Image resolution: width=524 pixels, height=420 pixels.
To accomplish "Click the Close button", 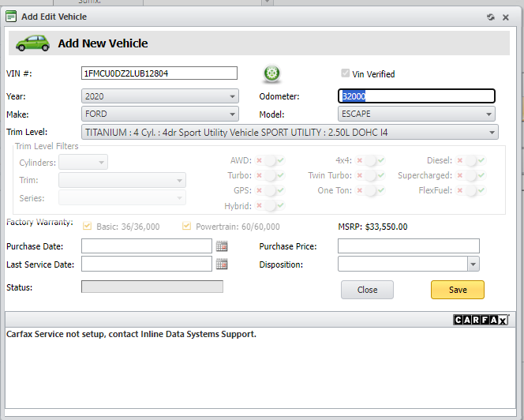I will [x=367, y=290].
